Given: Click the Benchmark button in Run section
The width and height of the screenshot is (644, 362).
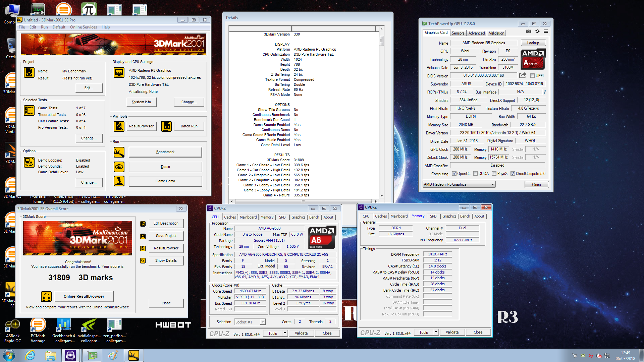Looking at the screenshot, I should tap(165, 152).
